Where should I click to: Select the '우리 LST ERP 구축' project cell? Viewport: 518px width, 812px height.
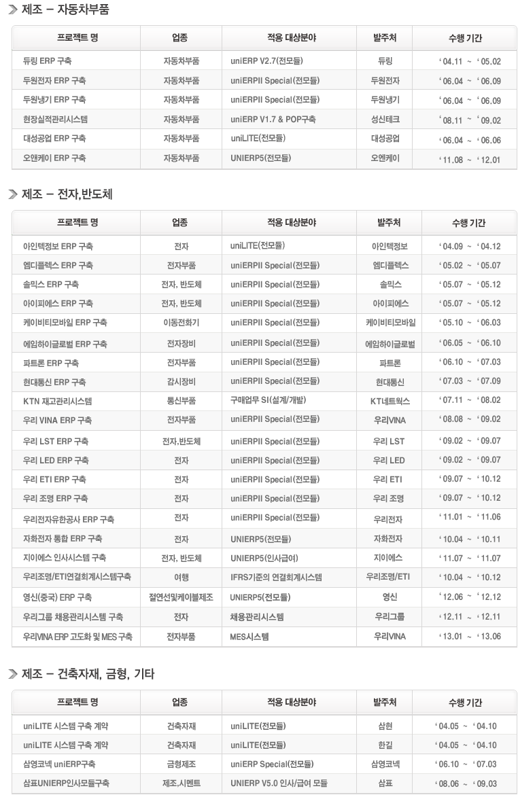56,441
